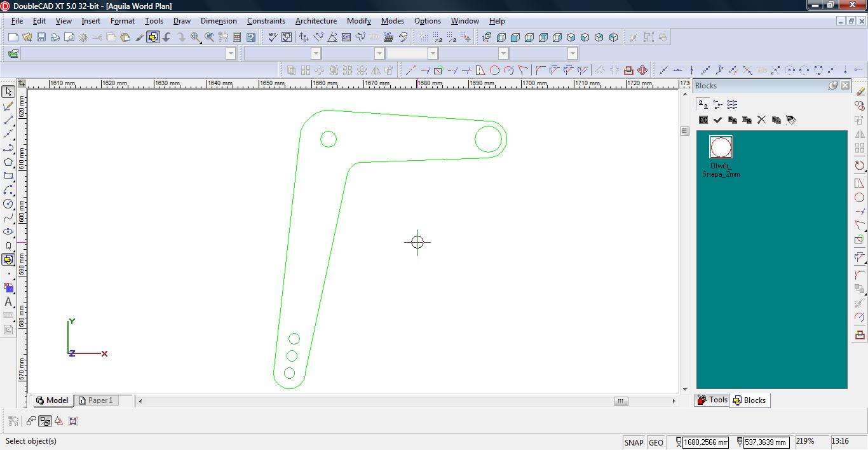Open the Architecture menu
868x450 pixels.
[316, 21]
